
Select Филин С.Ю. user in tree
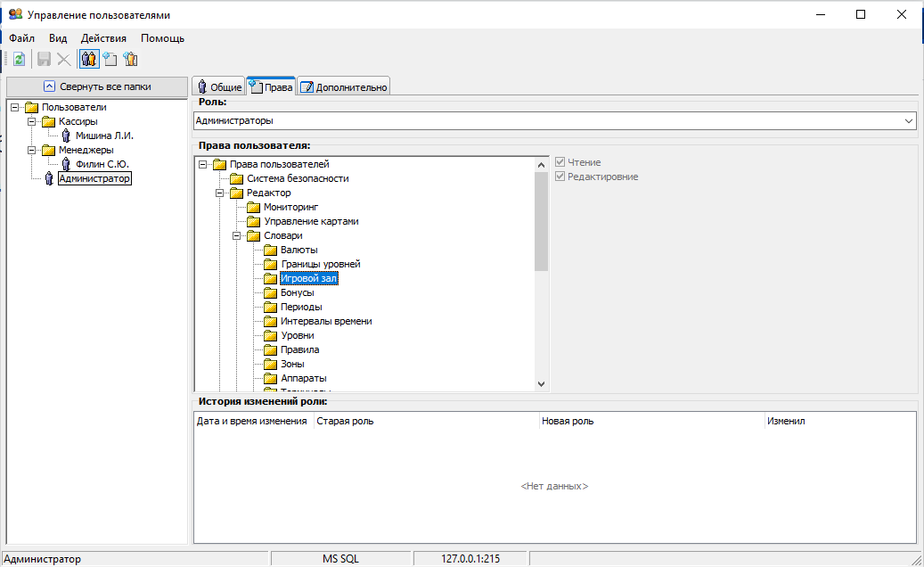102,164
